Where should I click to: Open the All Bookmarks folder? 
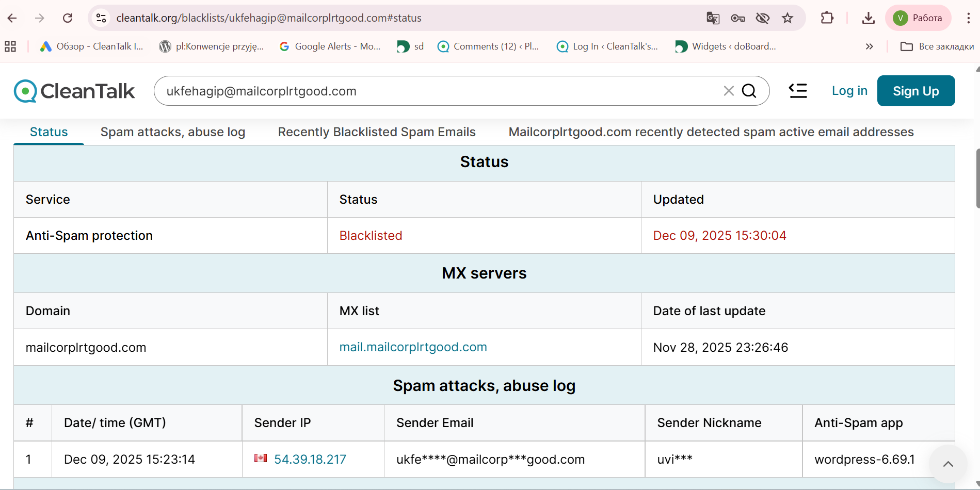tap(937, 46)
